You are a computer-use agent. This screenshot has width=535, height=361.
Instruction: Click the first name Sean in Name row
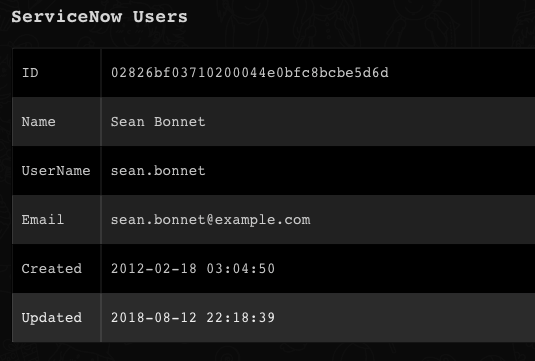point(128,121)
